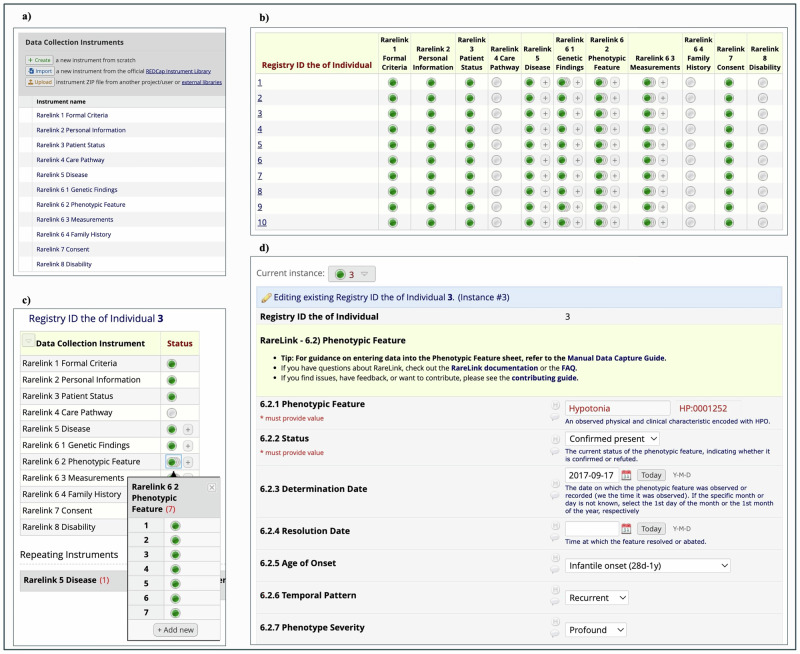Image resolution: width=800 pixels, height=654 pixels.
Task: Click Upload instrument ZIP button
Action: [40, 82]
